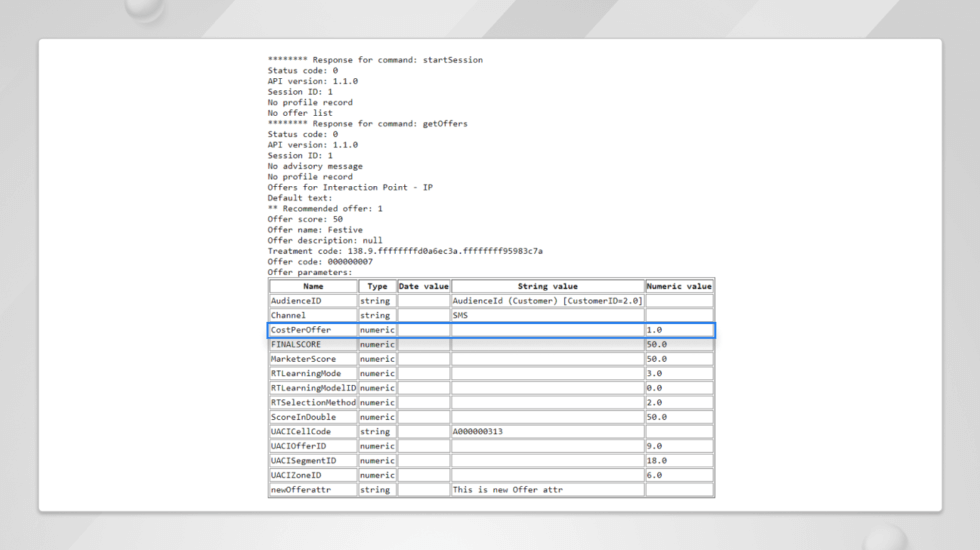Click the Date value column header
This screenshot has width=980, height=550.
tap(423, 286)
